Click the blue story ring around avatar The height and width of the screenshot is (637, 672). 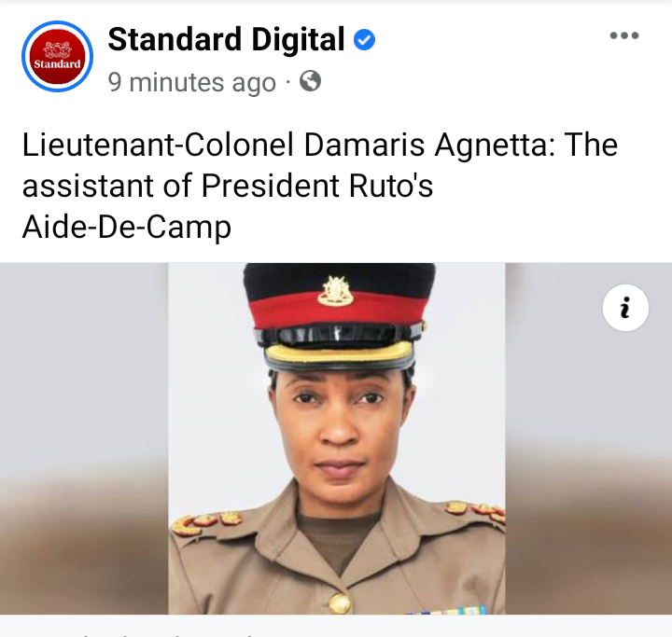[x=58, y=56]
